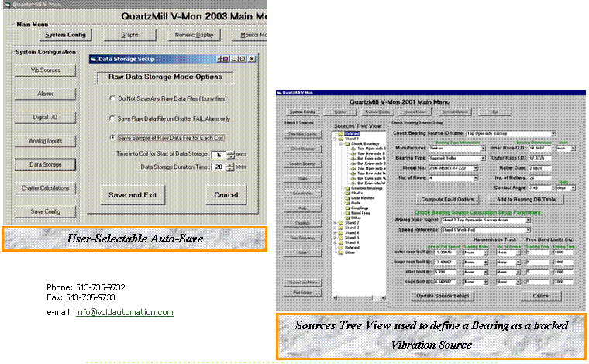
Task: Select Save Raw Data File on Chatter FAIL Alarm
Action: (112, 118)
